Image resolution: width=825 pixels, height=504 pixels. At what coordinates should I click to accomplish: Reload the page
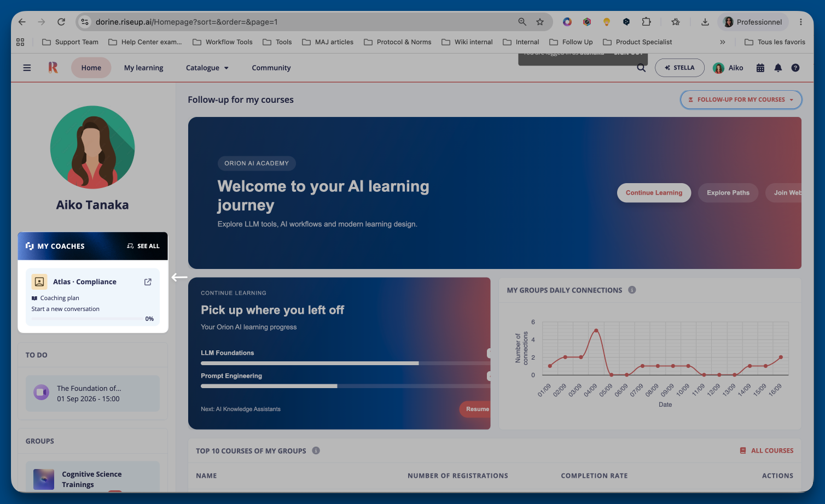[x=61, y=22]
